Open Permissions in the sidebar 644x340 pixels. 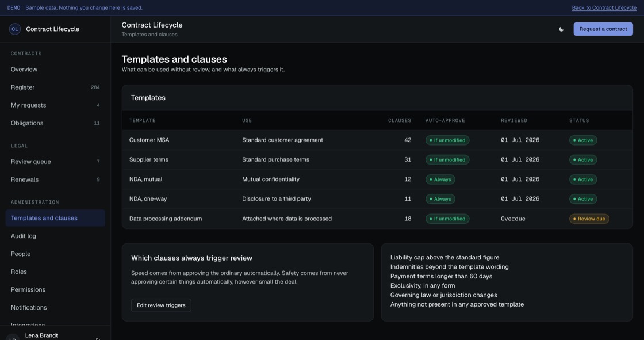click(55, 290)
